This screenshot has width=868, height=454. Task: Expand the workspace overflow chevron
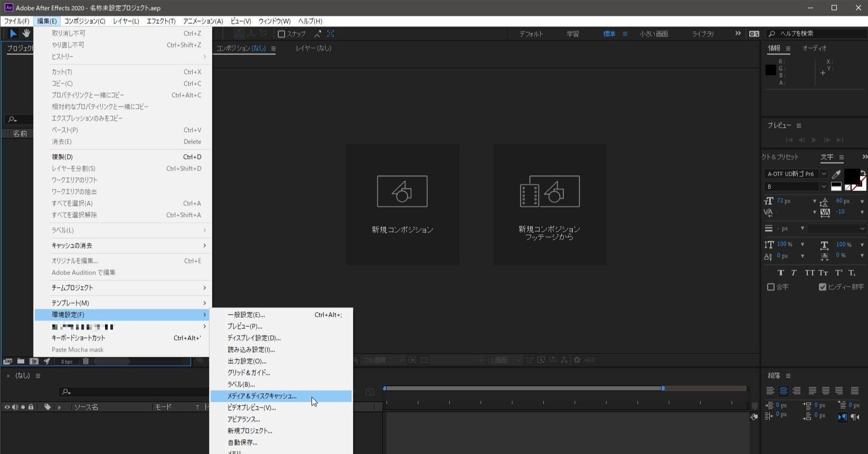pyautogui.click(x=738, y=33)
